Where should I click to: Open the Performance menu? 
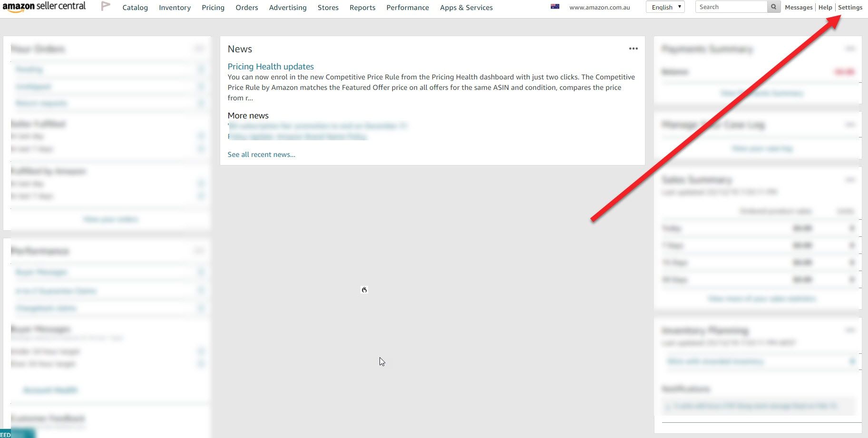click(408, 8)
